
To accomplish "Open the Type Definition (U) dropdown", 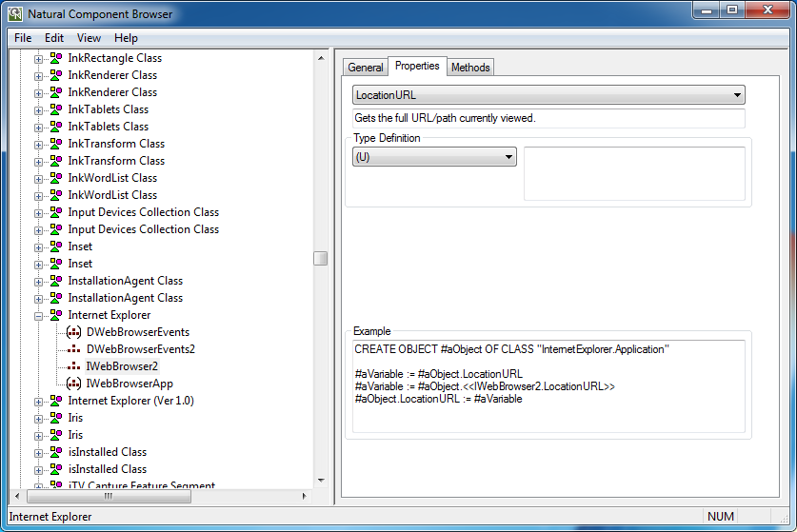I will point(508,157).
